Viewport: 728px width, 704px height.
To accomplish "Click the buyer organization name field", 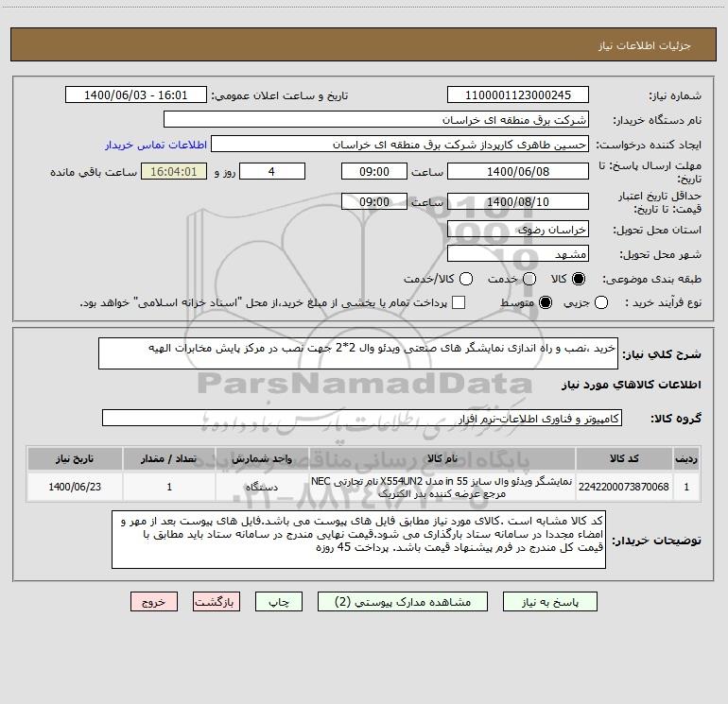I will point(376,119).
